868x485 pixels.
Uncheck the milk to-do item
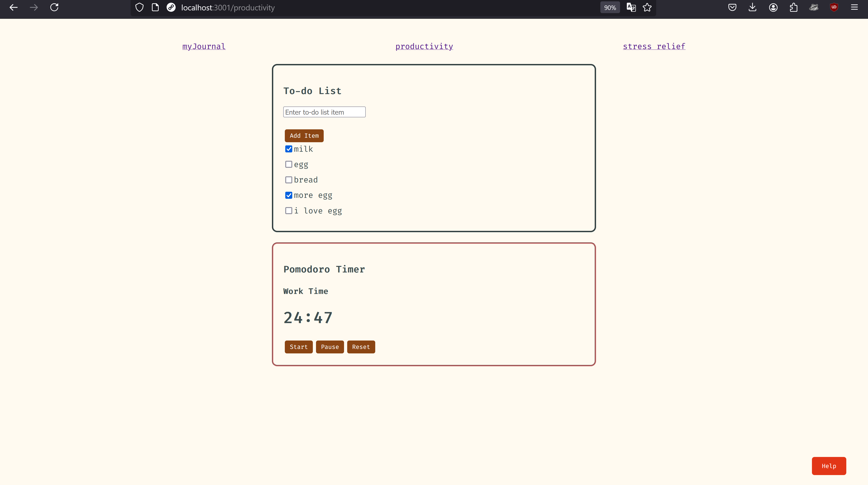(289, 149)
